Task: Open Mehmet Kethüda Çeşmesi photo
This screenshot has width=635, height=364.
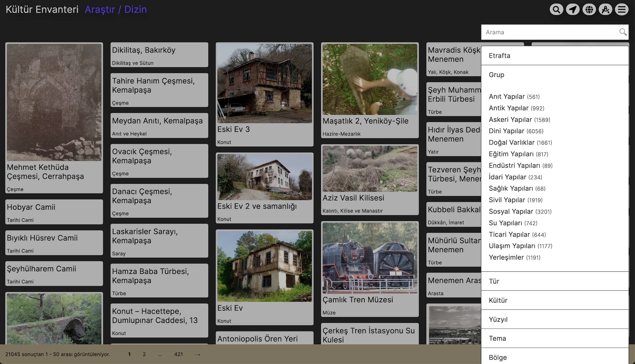Action: coord(54,102)
